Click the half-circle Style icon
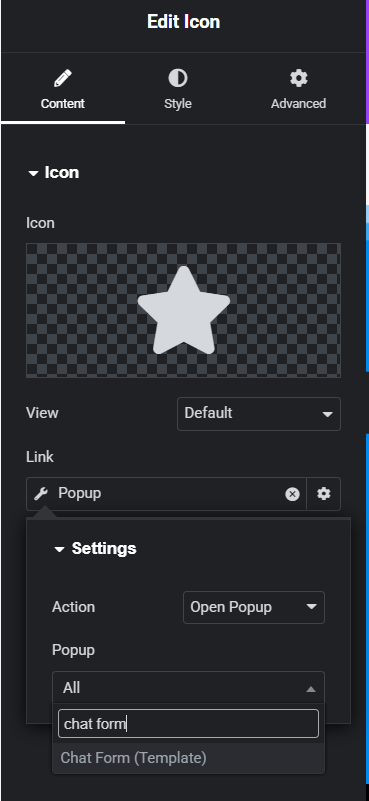The width and height of the screenshot is (369, 801). coord(178,78)
